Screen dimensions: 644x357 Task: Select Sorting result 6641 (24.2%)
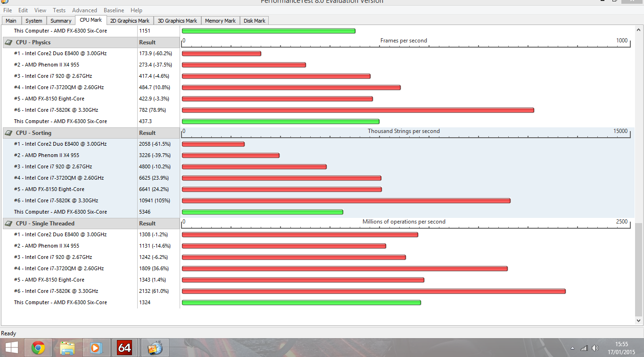tap(154, 189)
